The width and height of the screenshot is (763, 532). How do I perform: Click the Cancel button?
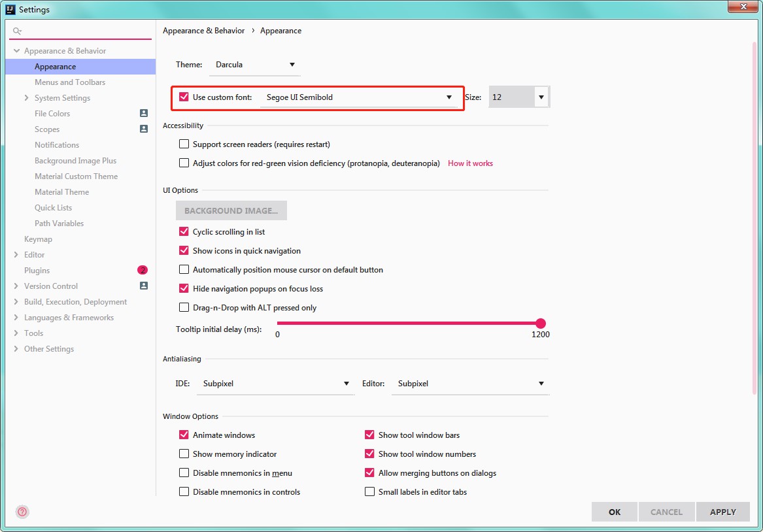666,512
